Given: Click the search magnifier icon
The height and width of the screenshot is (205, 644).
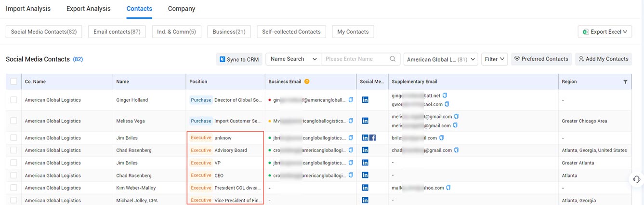Looking at the screenshot, I should 393,59.
